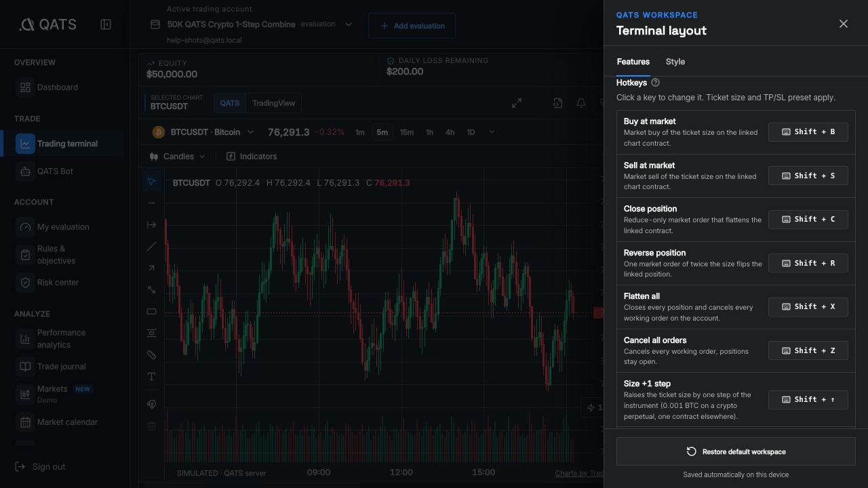Select the 5m timeframe
The height and width of the screenshot is (488, 868).
pyautogui.click(x=382, y=132)
